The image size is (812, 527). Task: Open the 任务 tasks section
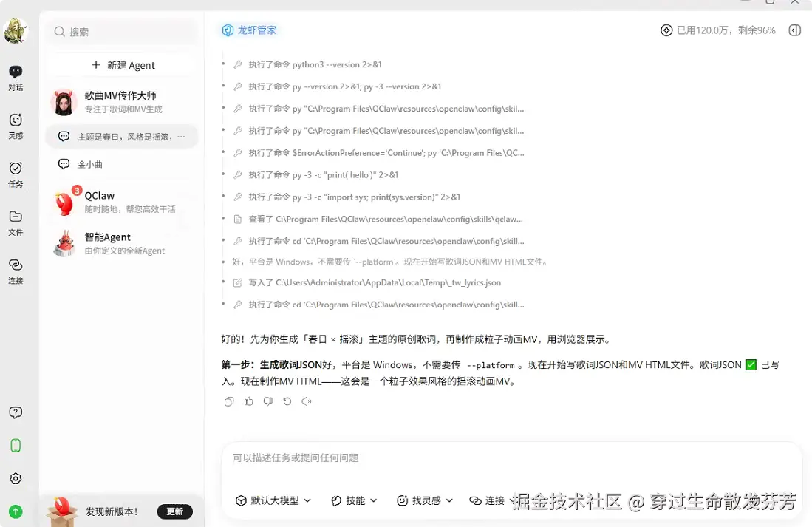pyautogui.click(x=16, y=174)
